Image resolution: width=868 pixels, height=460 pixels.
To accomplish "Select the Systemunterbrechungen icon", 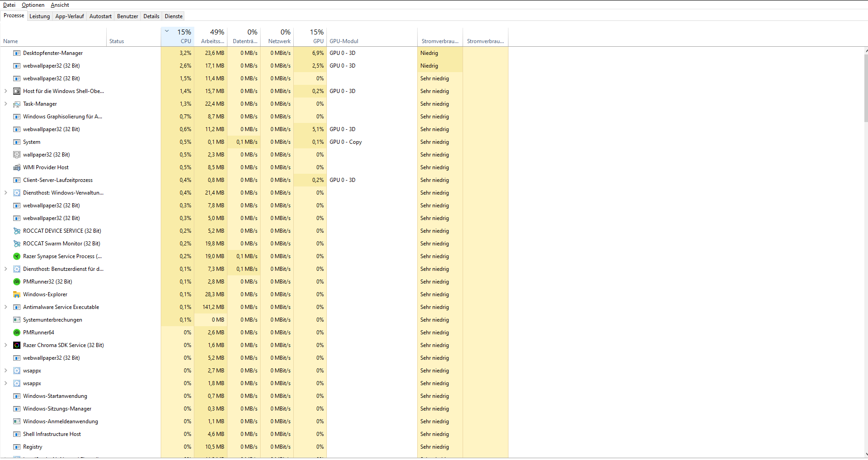I will (x=17, y=320).
